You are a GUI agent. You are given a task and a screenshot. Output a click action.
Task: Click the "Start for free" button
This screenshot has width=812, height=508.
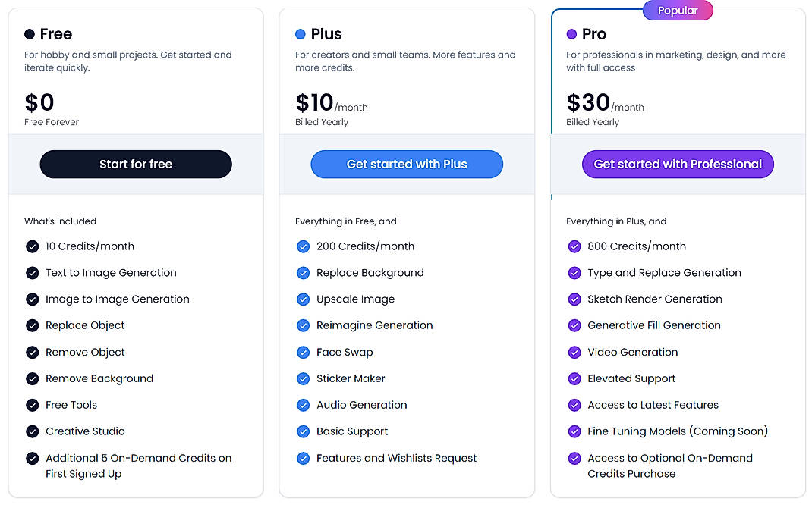pyautogui.click(x=135, y=164)
